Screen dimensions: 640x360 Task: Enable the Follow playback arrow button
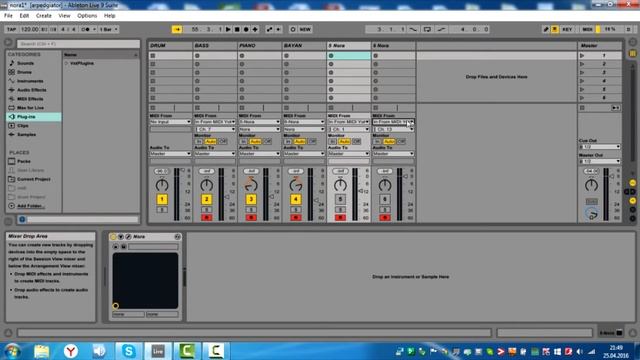(177, 29)
